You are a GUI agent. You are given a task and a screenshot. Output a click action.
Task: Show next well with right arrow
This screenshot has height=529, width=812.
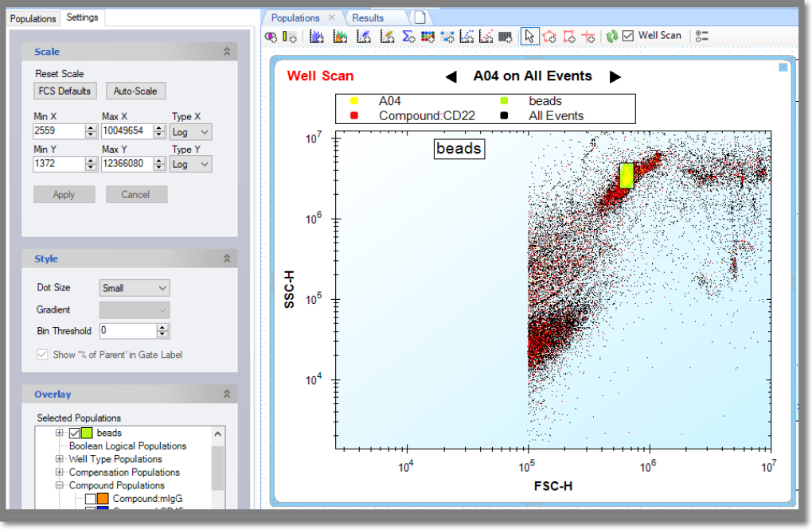click(615, 77)
